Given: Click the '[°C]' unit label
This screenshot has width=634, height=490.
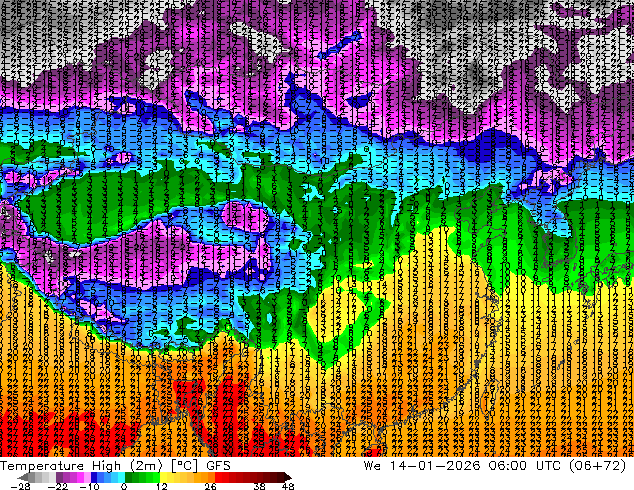Looking at the screenshot, I should pyautogui.click(x=184, y=466).
